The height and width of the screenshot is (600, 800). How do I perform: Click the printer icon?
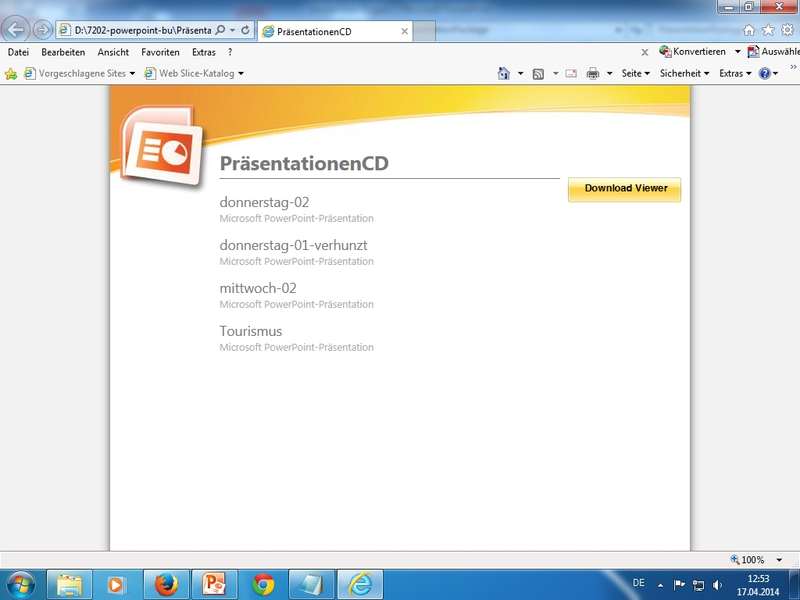(x=593, y=74)
